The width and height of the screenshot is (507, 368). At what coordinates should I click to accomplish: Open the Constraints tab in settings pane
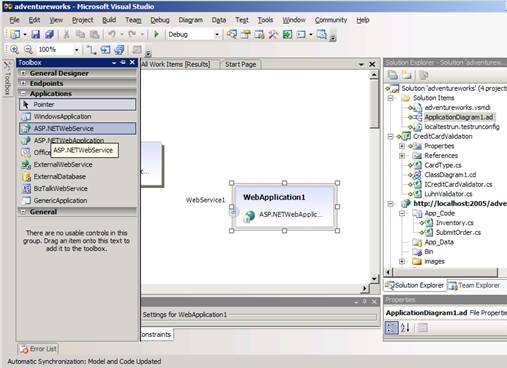(156, 334)
